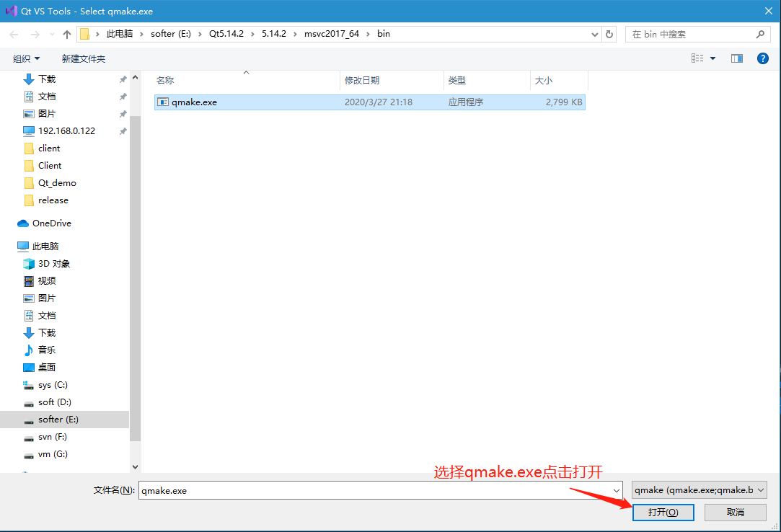
Task: Open 桌面 folder
Action: click(47, 368)
